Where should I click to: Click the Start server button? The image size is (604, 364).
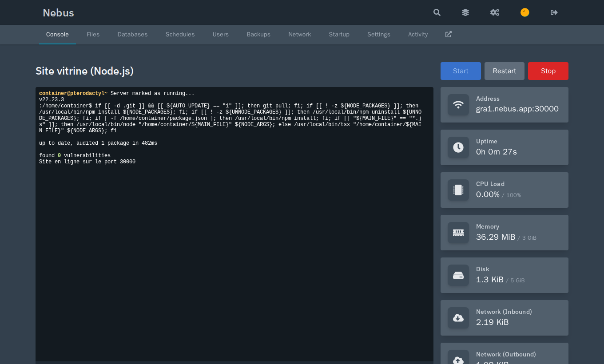click(x=461, y=71)
